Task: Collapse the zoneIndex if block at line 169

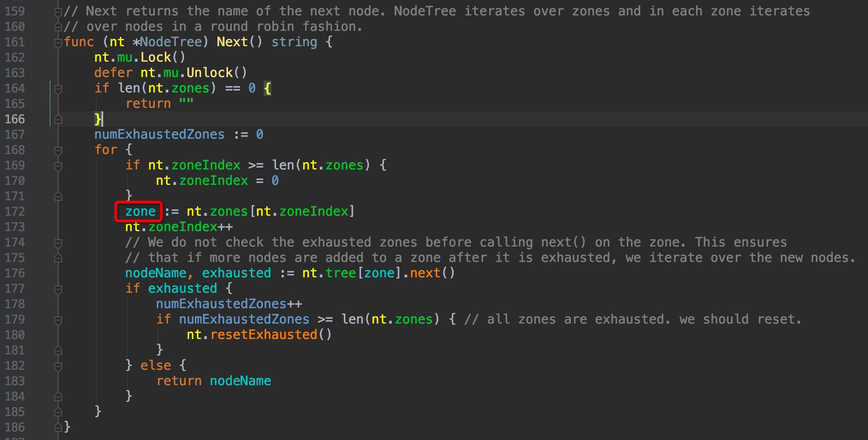Action: coord(58,166)
